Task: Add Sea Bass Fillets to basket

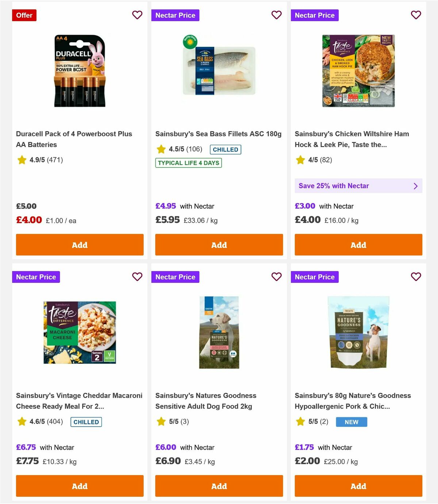Action: coord(219,245)
